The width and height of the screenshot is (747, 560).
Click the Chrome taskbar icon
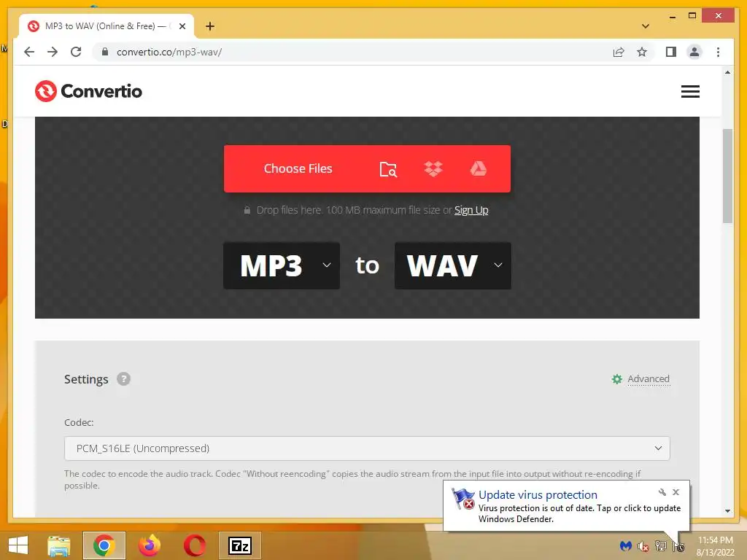[104, 545]
